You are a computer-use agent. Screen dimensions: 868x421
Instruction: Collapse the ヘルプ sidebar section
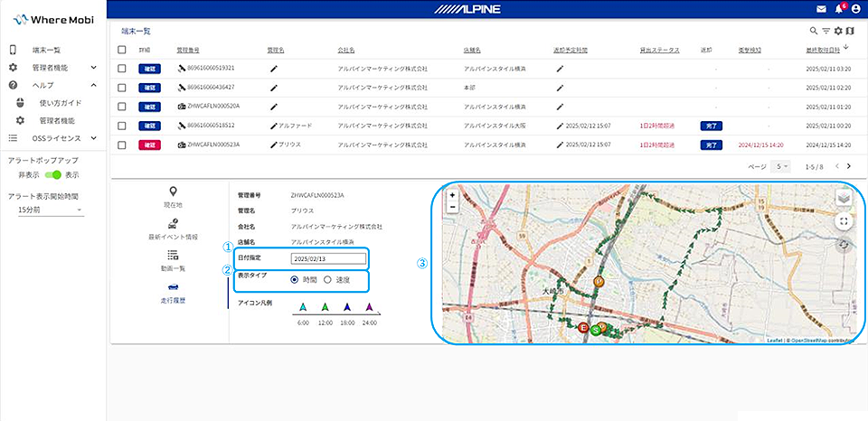93,85
